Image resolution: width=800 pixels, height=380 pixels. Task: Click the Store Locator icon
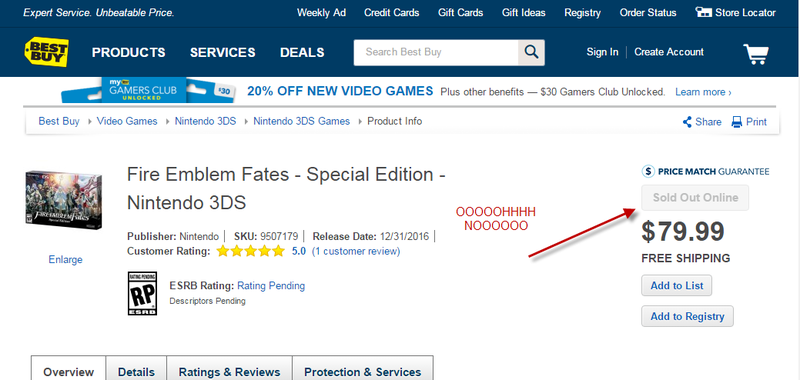point(704,12)
